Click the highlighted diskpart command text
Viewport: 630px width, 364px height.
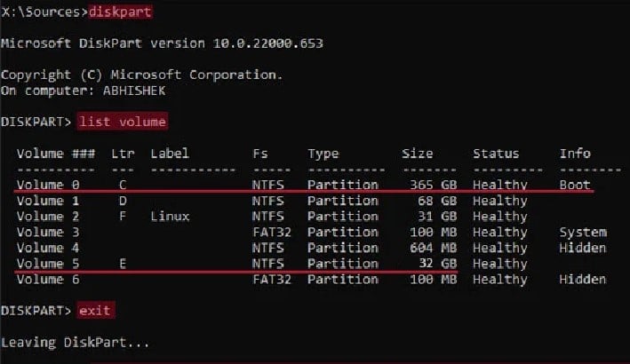117,12
